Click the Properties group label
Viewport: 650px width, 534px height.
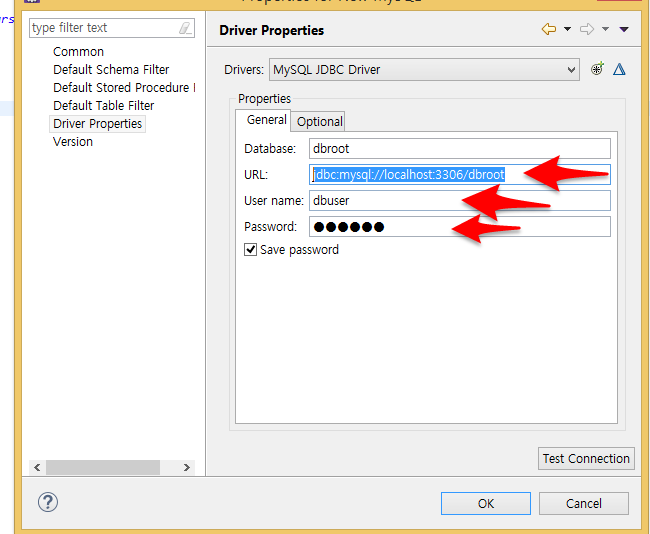tap(264, 99)
